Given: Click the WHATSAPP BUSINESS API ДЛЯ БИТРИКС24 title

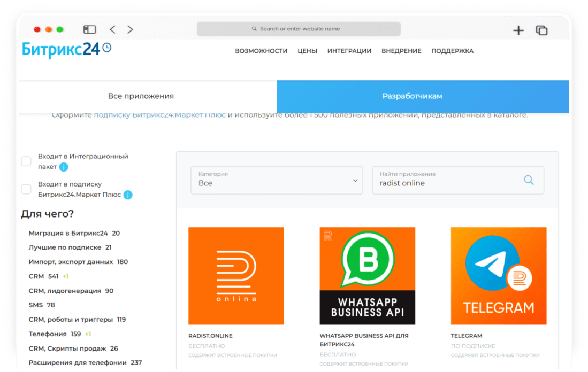Looking at the screenshot, I should 364,340.
